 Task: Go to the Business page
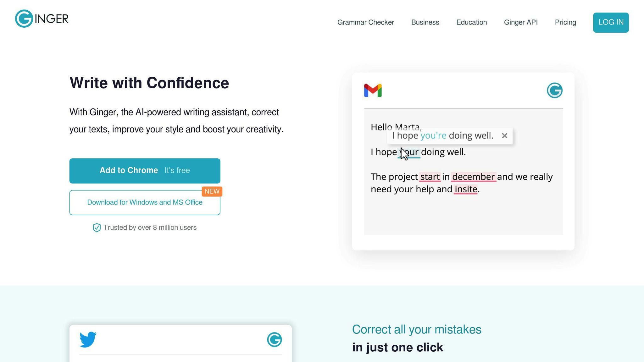point(425,23)
